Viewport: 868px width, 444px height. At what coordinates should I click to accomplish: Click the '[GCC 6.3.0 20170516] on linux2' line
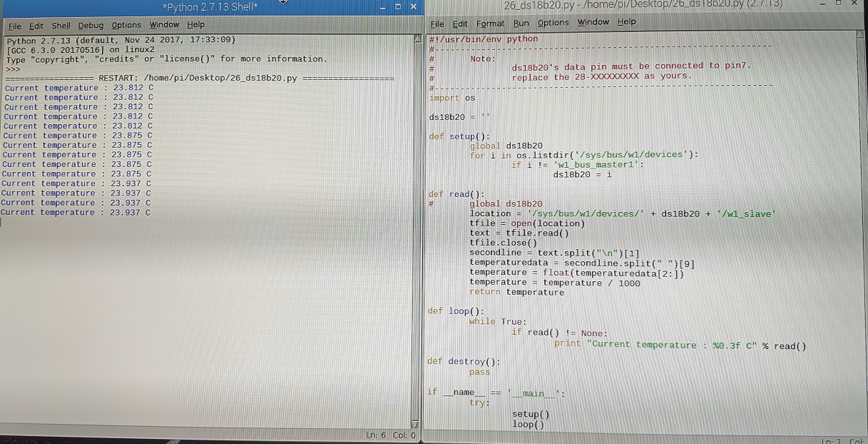[80, 49]
